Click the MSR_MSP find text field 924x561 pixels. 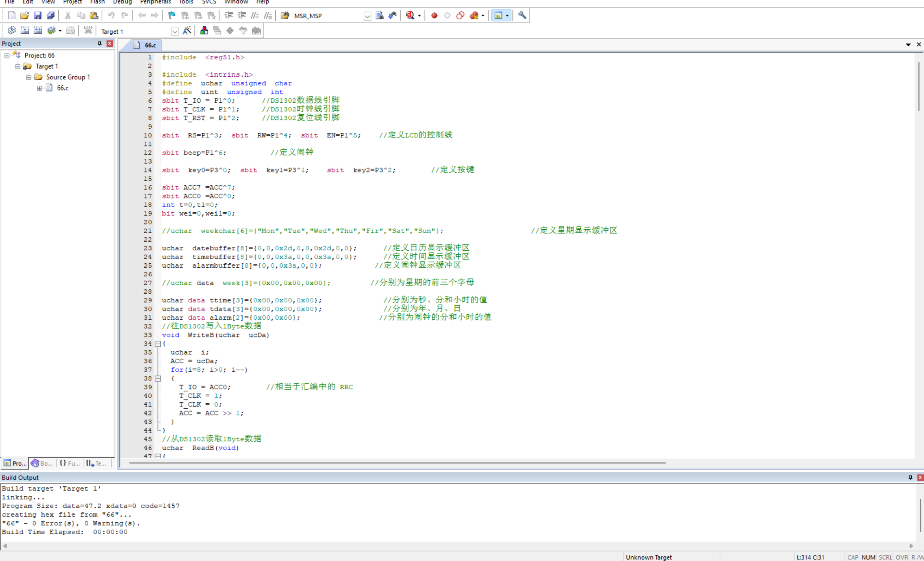point(326,16)
